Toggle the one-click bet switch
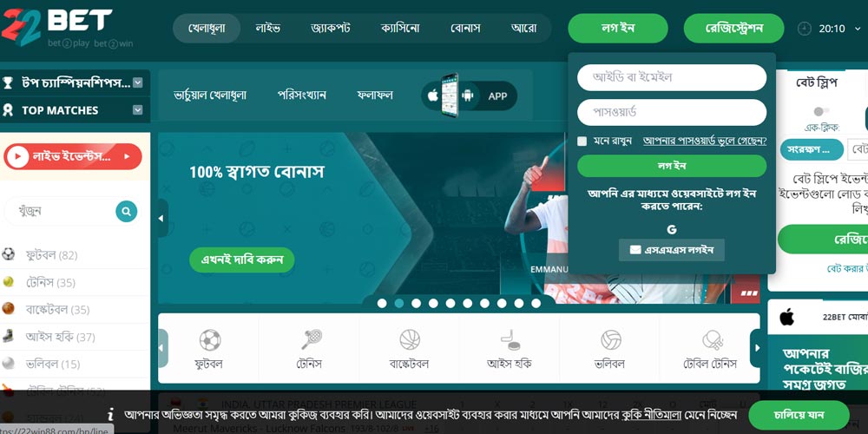Screen dimensions: 868x434 click(x=821, y=111)
